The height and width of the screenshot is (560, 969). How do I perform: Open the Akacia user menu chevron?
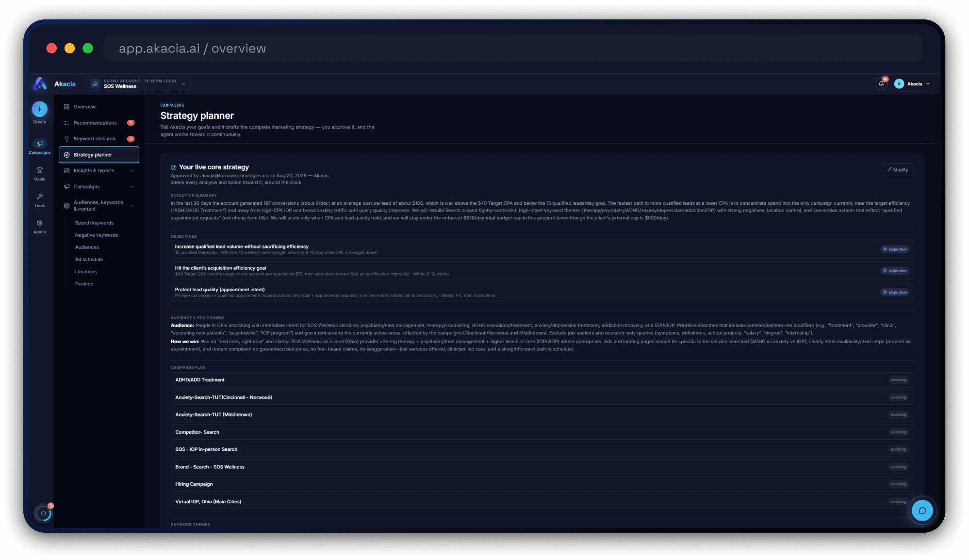click(928, 84)
